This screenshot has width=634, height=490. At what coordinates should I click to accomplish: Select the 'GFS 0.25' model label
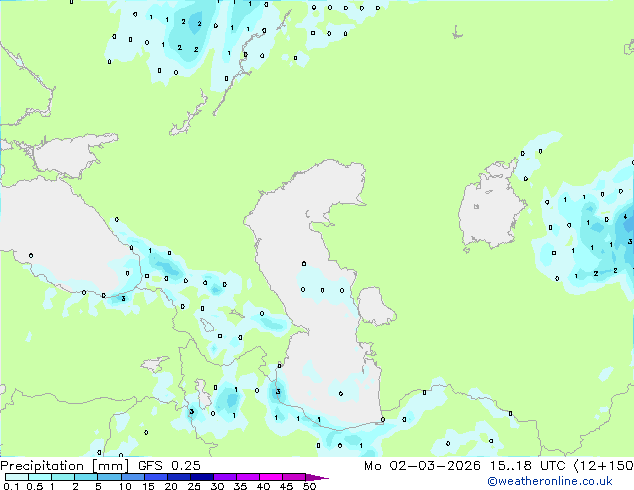(169, 466)
